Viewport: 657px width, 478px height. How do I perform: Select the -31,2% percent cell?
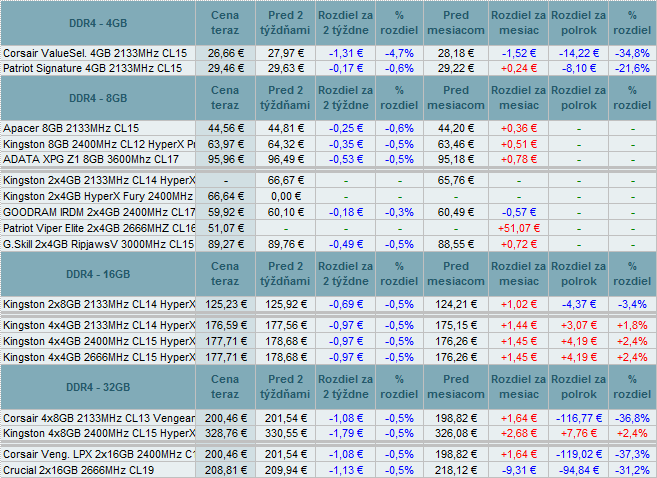632,470
